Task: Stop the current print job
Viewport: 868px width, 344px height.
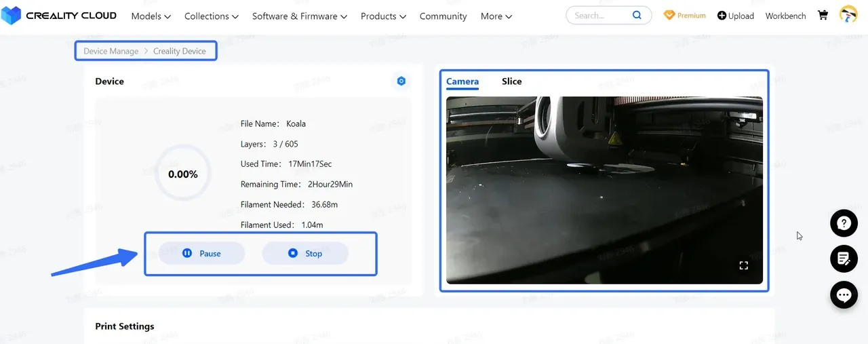Action: coord(305,253)
